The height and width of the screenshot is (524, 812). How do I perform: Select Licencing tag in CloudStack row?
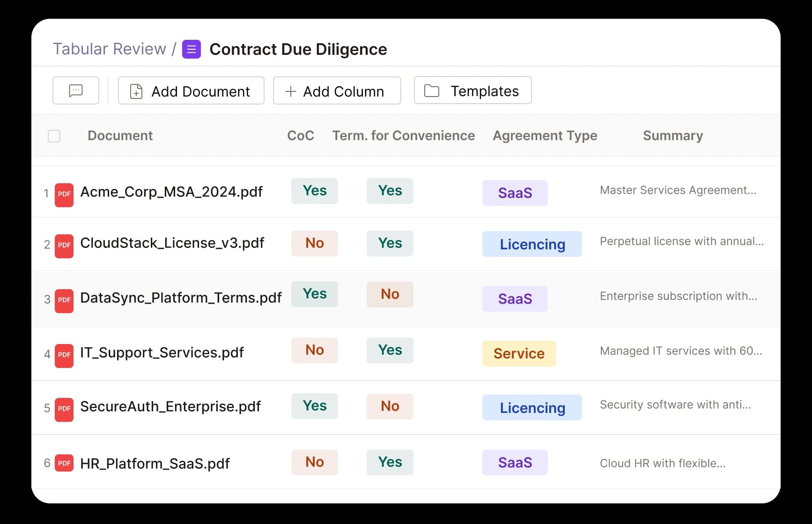[x=532, y=244]
